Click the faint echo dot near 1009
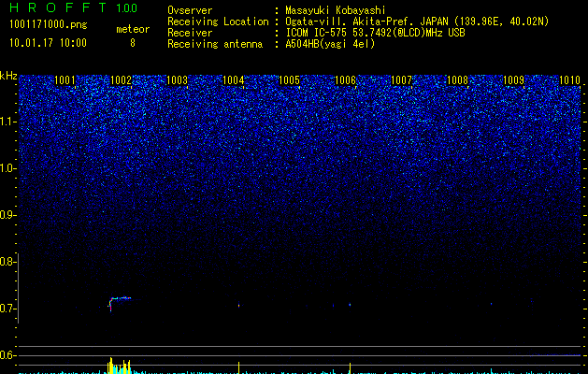Image resolution: width=588 pixels, height=374 pixels. pyautogui.click(x=492, y=304)
